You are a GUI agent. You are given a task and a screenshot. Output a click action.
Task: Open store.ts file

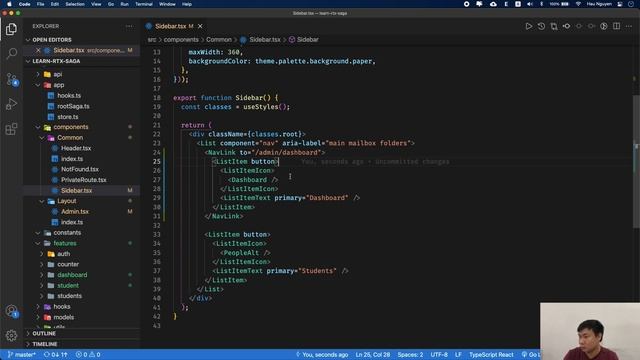tap(68, 117)
